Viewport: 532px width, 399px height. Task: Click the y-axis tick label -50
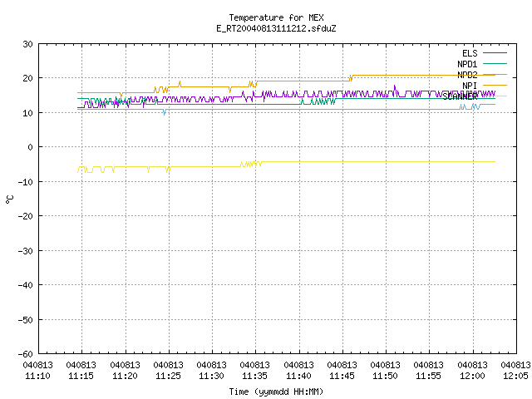pos(26,320)
